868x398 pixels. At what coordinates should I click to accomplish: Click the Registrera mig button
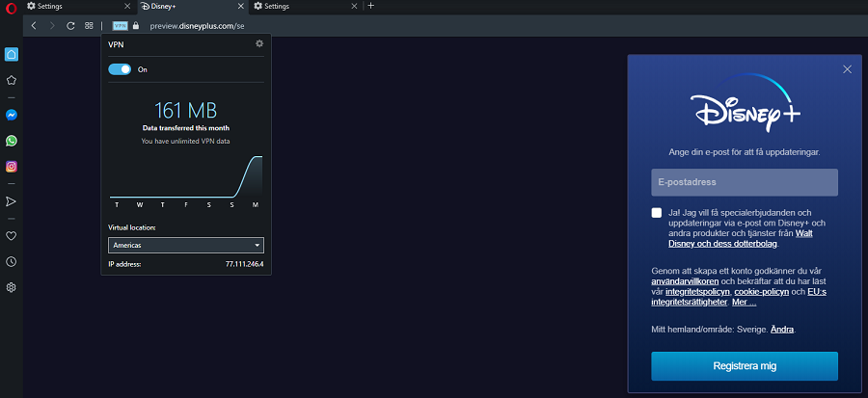pyautogui.click(x=745, y=366)
